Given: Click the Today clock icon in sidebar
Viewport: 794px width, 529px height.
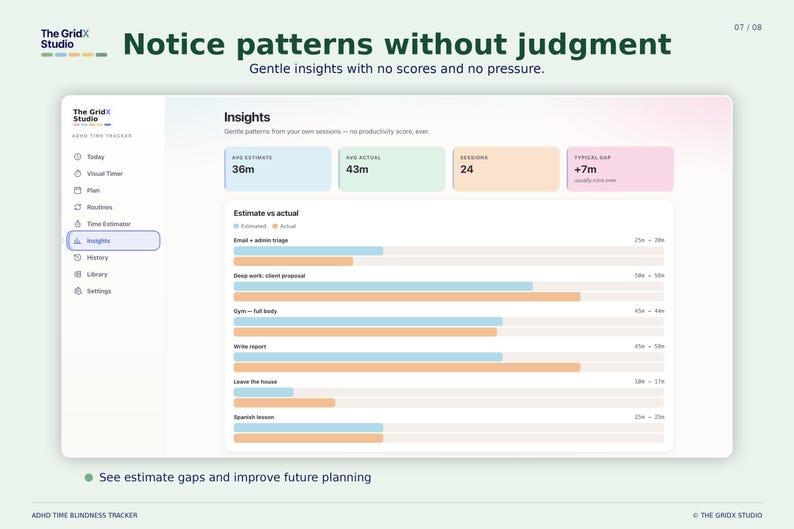Looking at the screenshot, I should coord(77,157).
